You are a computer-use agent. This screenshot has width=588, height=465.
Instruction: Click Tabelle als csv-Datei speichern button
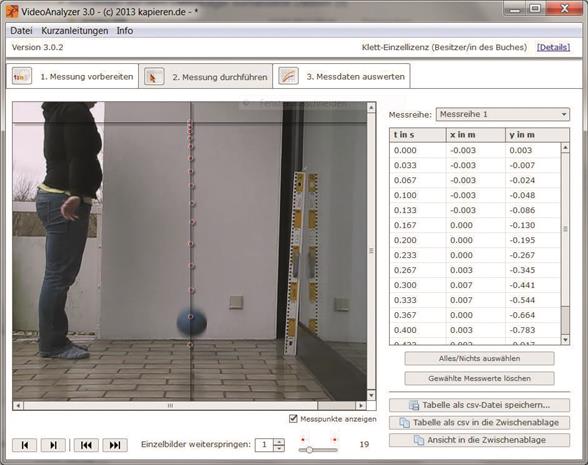click(x=479, y=405)
